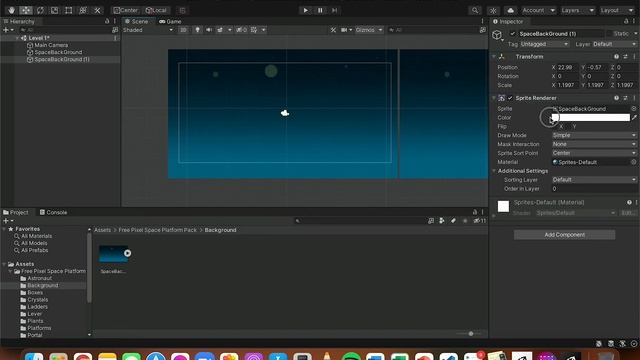Click the Position X field
Screen dimensions: 640x360
(x=567, y=67)
